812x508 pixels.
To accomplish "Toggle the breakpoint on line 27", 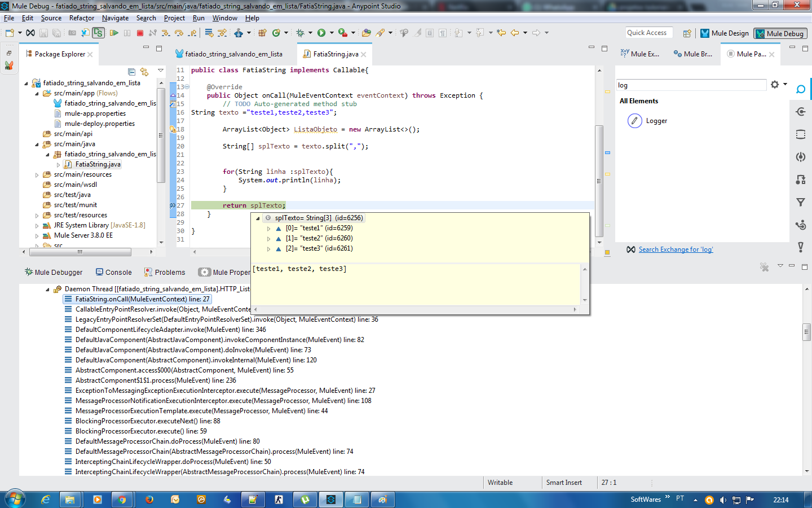I will click(x=173, y=205).
